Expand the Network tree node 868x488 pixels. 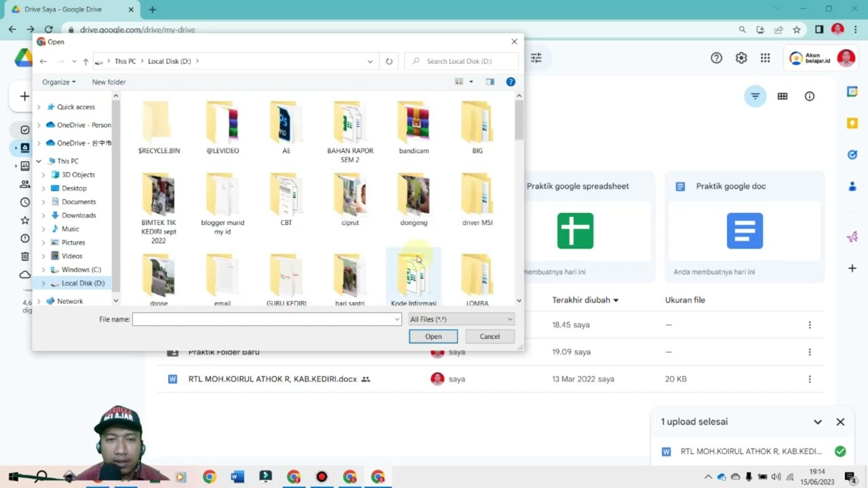39,301
